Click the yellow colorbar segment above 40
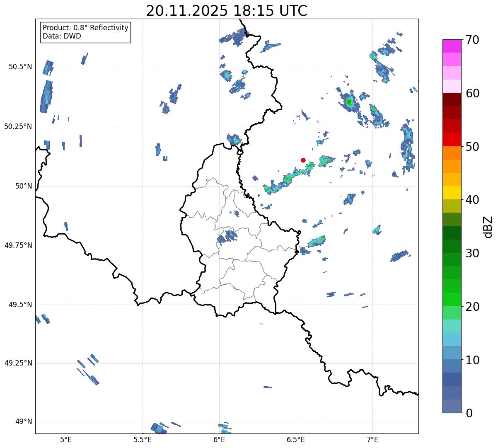This screenshot has width=498, height=448. 452,193
